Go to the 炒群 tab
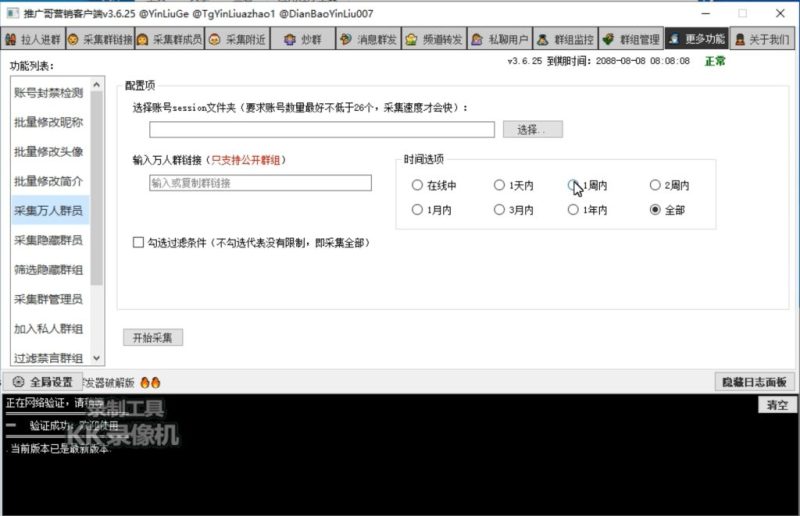The image size is (800, 516). point(303,39)
